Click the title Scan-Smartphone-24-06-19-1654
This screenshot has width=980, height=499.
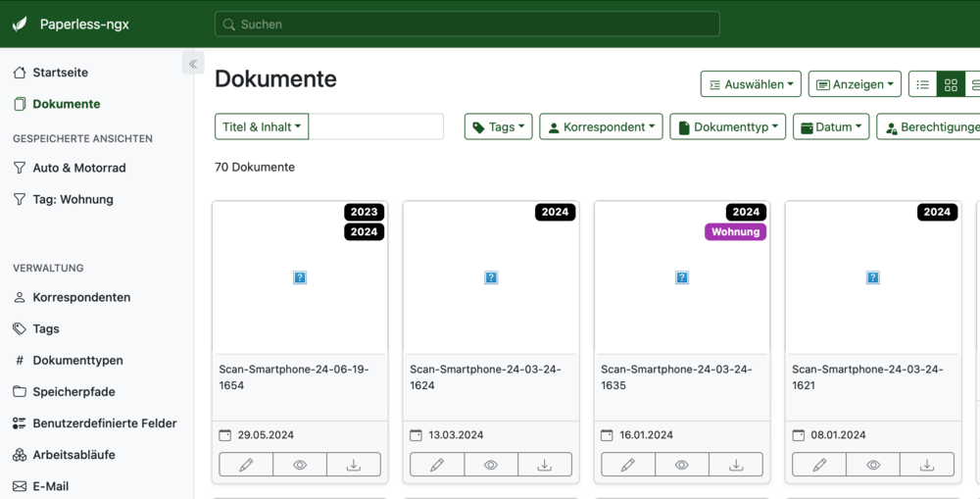click(294, 377)
